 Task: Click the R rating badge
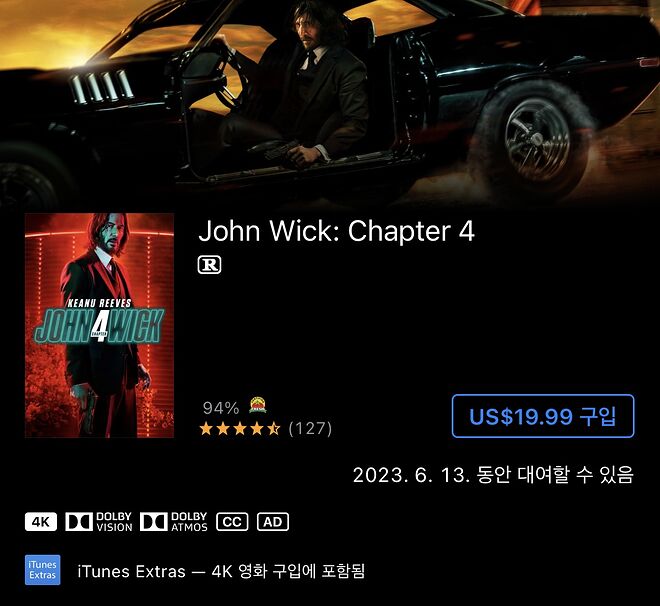(209, 265)
